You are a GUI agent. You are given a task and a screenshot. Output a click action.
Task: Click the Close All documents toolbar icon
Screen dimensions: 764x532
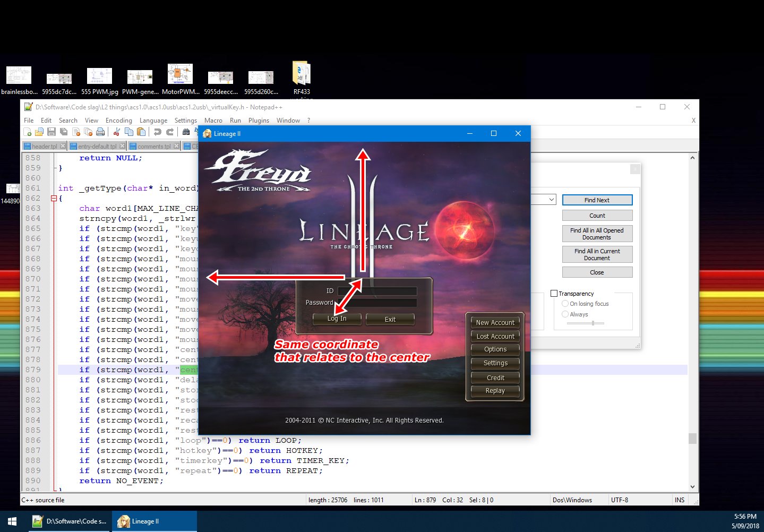point(88,132)
